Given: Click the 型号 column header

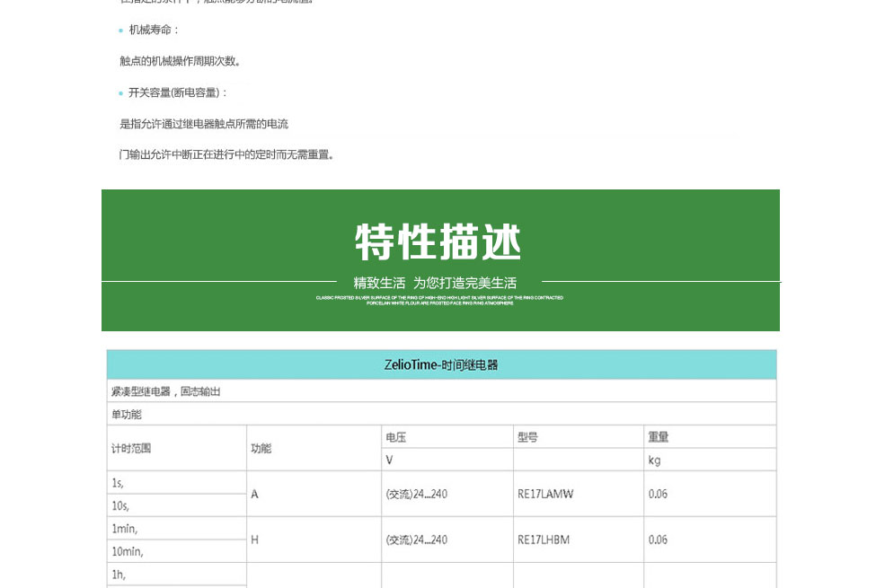Looking at the screenshot, I should click(527, 437).
